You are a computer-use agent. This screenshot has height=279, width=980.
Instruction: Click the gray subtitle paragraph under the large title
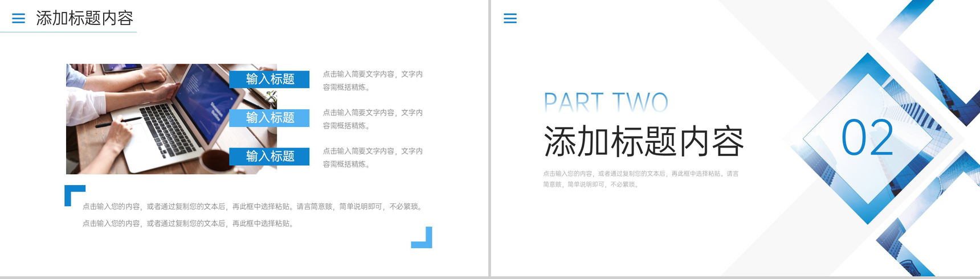tap(640, 179)
